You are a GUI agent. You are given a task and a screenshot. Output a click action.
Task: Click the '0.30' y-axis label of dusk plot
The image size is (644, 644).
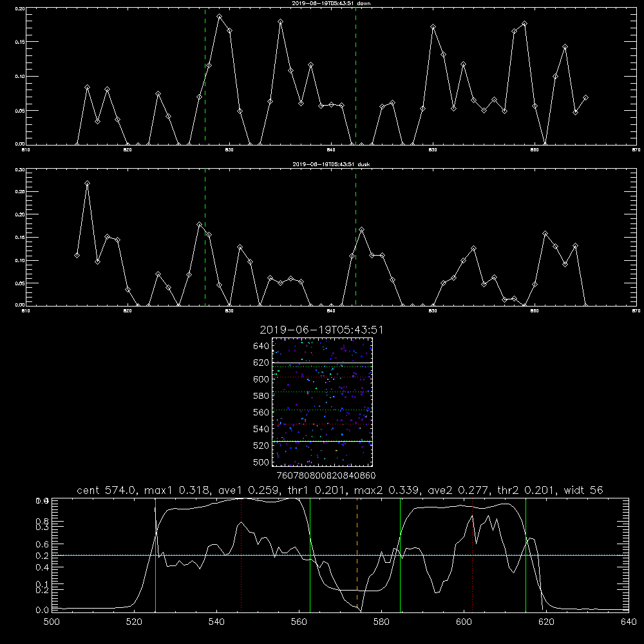coord(20,169)
